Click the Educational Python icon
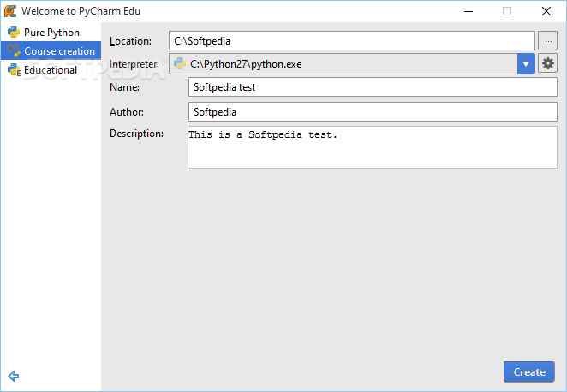The height and width of the screenshot is (392, 567). click(14, 69)
